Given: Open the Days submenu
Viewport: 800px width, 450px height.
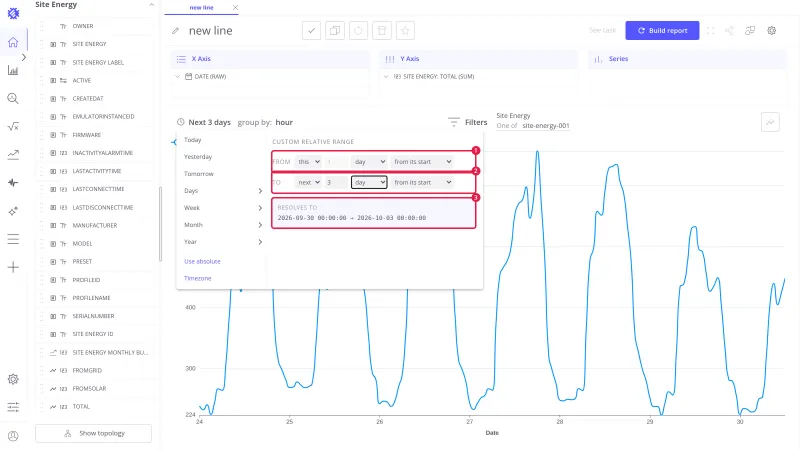Looking at the screenshot, I should coord(222,191).
